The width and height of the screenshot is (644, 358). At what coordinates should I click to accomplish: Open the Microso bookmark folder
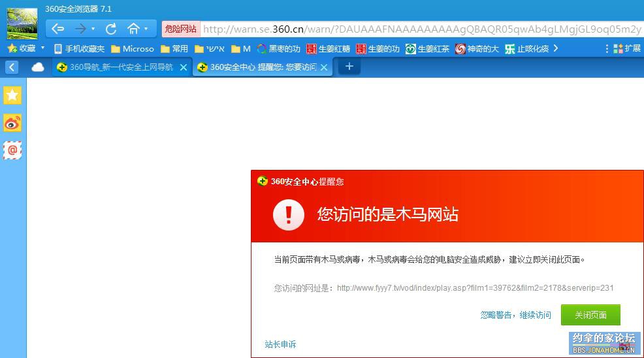coord(133,49)
